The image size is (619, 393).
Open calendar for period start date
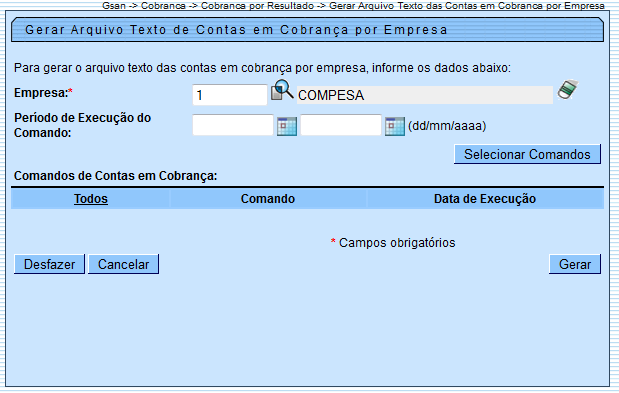pyautogui.click(x=287, y=127)
